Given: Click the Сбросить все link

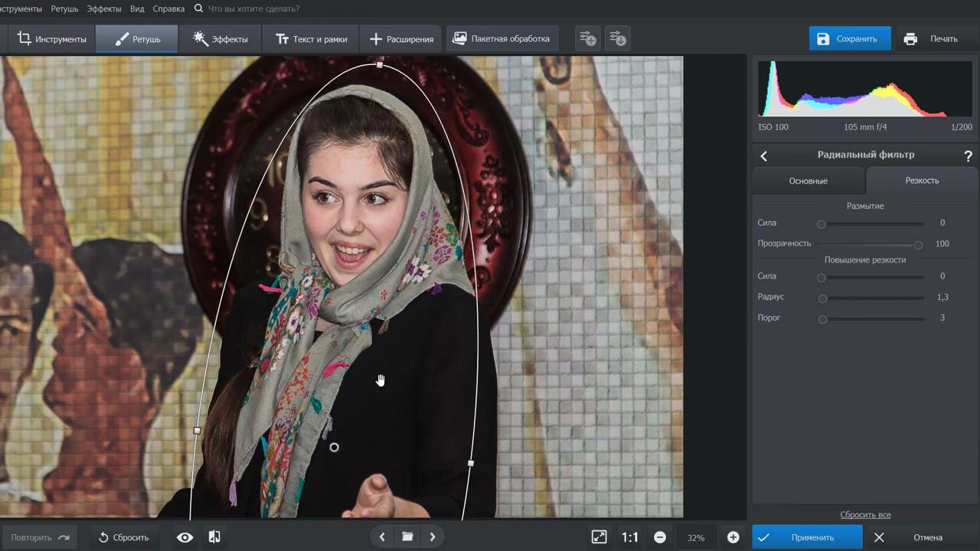Looking at the screenshot, I should 865,515.
